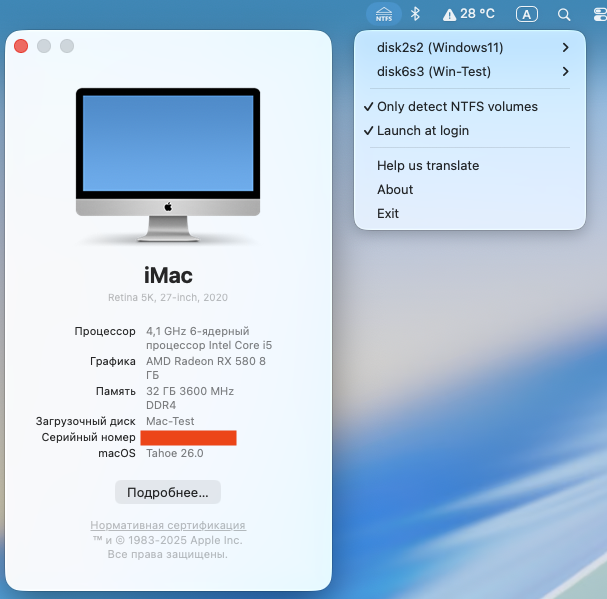The image size is (607, 599).
Task: Click the 4,1 GHz 6-ядерный processor value
Action: pos(209,338)
